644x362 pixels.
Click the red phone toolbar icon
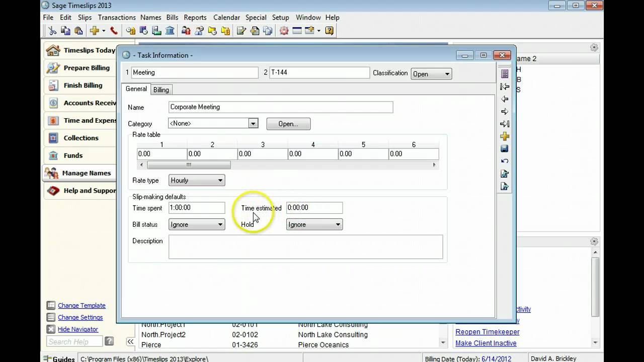pyautogui.click(x=114, y=31)
